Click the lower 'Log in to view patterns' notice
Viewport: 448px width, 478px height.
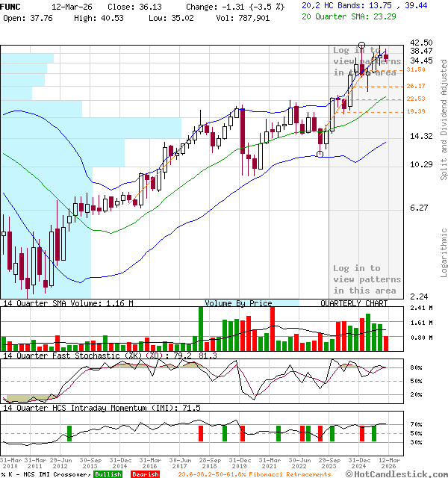click(x=367, y=279)
